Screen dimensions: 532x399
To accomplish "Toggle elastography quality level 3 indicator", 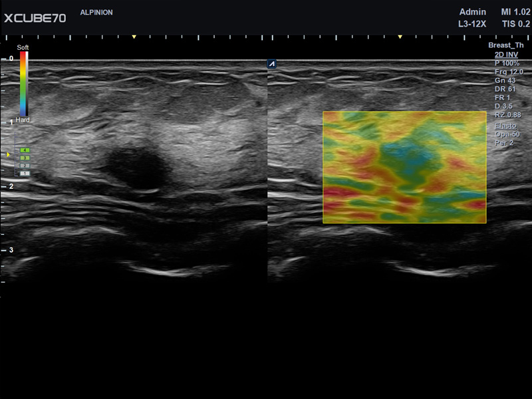I will pos(25,158).
